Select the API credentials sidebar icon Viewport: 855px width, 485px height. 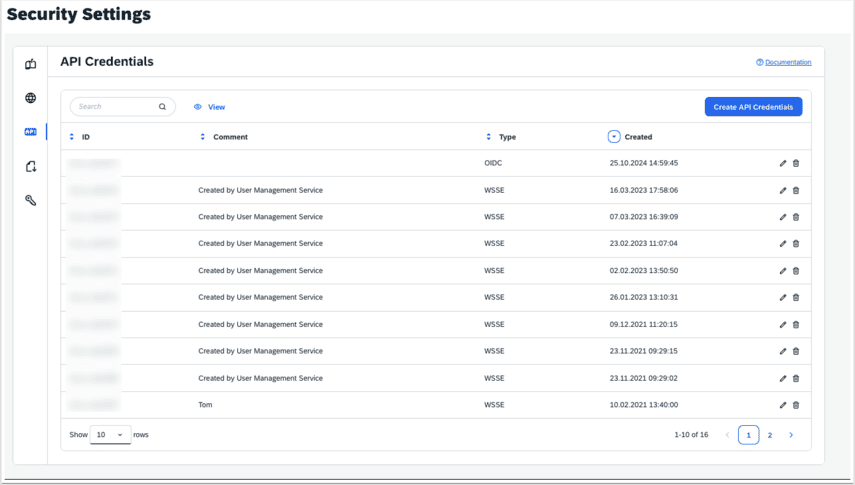pos(31,131)
